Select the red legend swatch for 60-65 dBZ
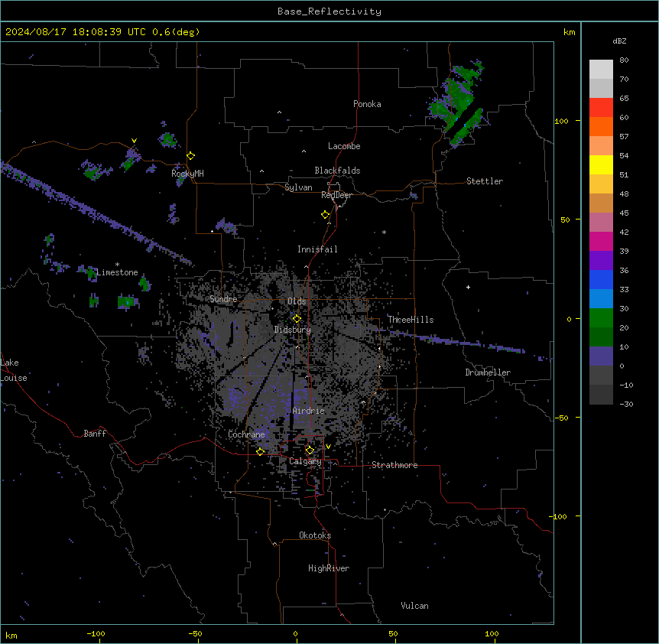659x644 pixels. click(601, 108)
